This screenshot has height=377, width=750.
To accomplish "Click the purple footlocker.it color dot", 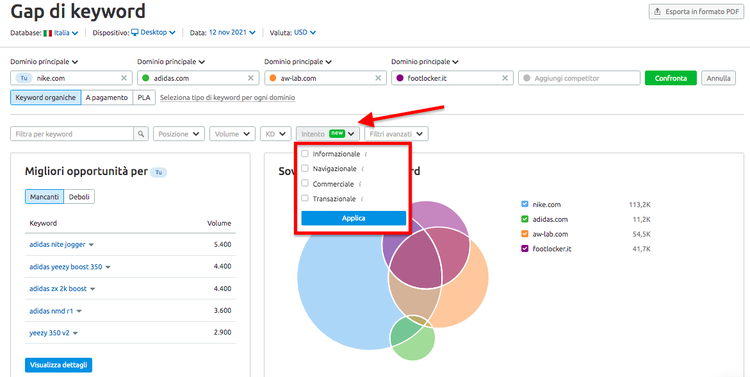I will [x=400, y=78].
